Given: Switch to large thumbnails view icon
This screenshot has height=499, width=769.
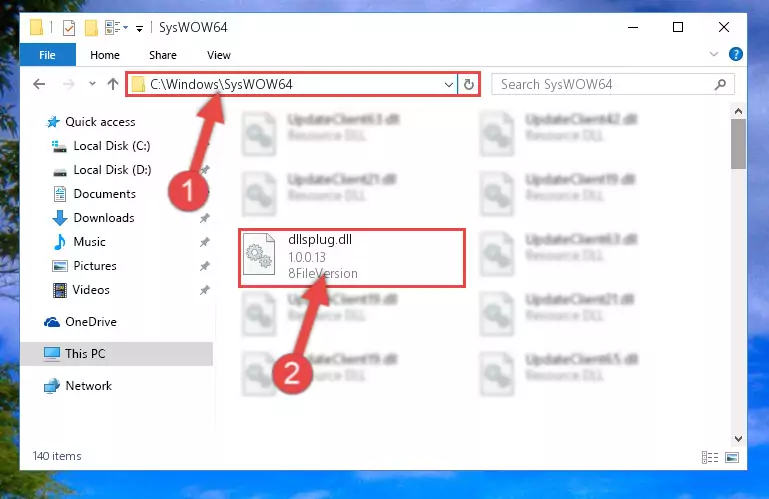Looking at the screenshot, I should (732, 457).
